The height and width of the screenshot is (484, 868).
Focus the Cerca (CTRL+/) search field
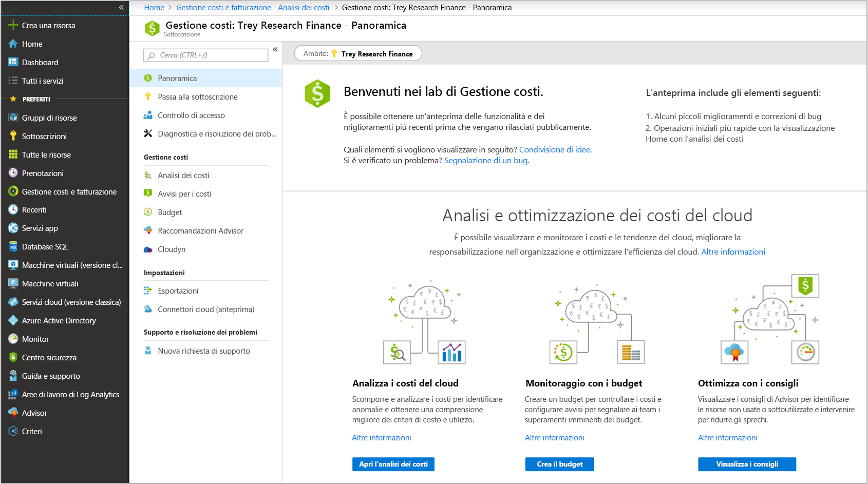point(206,55)
